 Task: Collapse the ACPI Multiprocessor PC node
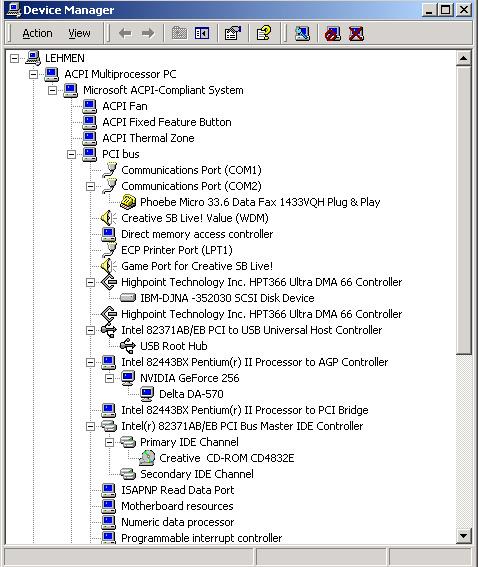tap(33, 74)
